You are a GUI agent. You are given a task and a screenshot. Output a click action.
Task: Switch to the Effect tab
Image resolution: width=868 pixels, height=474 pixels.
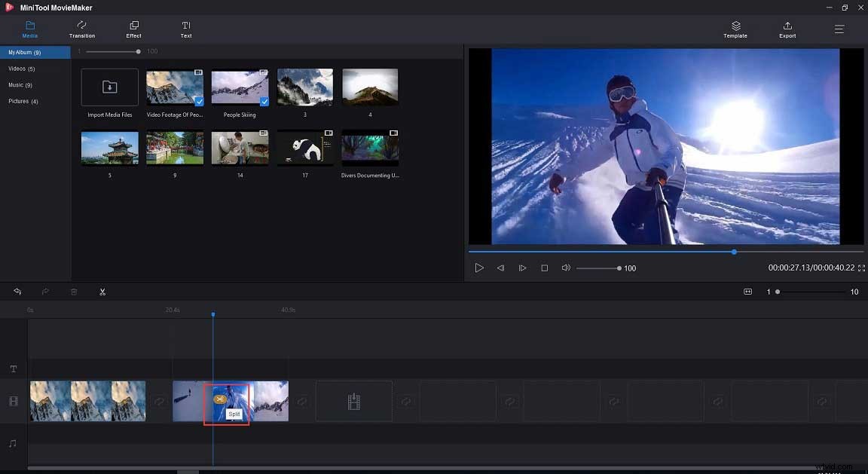[133, 30]
